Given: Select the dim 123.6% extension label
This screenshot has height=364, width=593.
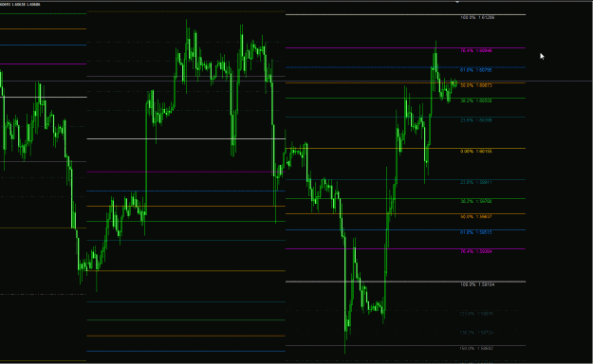Looking at the screenshot, I should click(476, 314).
